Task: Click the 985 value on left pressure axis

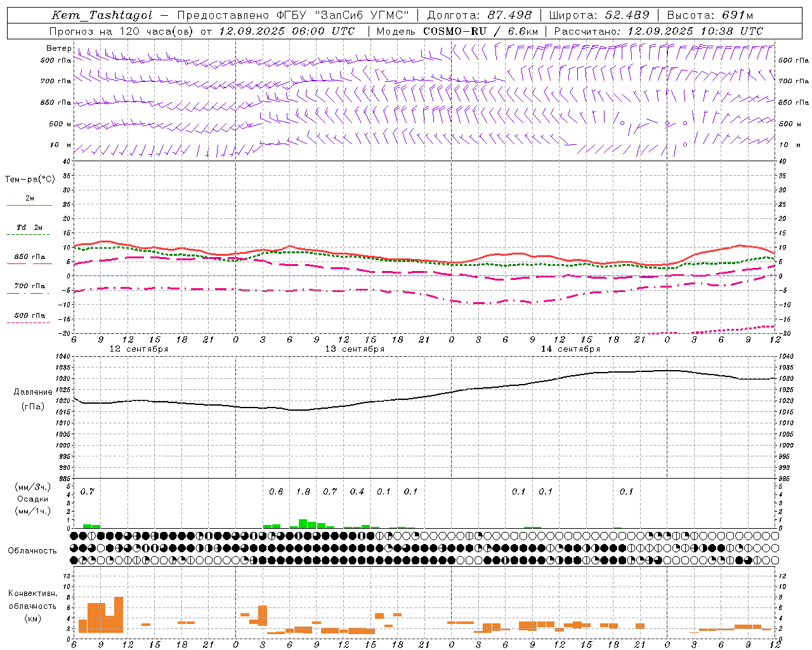Action: coord(65,479)
